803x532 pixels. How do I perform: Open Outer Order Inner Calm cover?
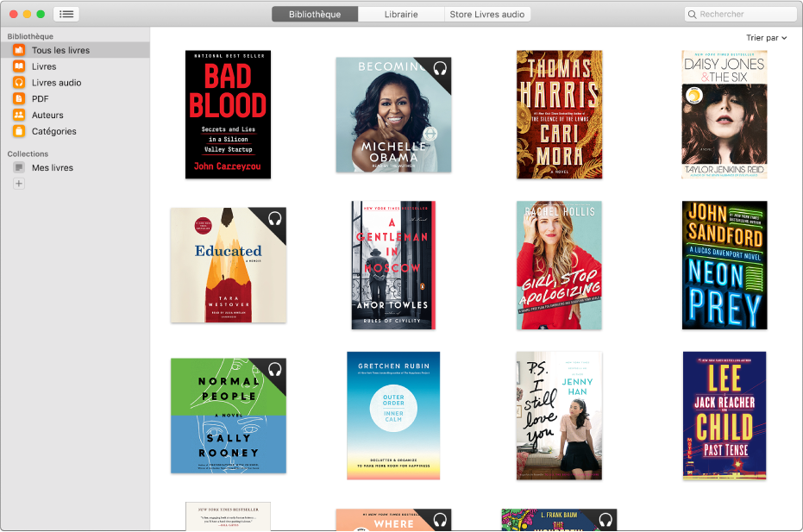393,416
